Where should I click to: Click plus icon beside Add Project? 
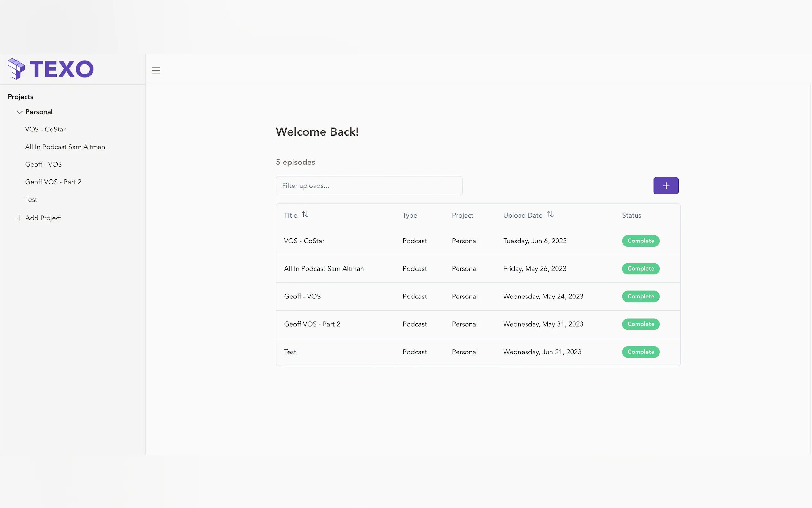(20, 218)
